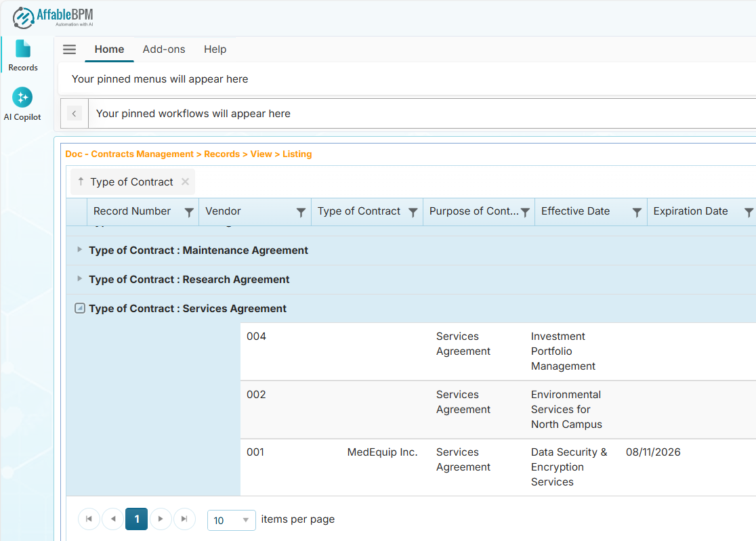Collapse the pinned workflows bar
This screenshot has height=541, width=756.
tap(74, 113)
